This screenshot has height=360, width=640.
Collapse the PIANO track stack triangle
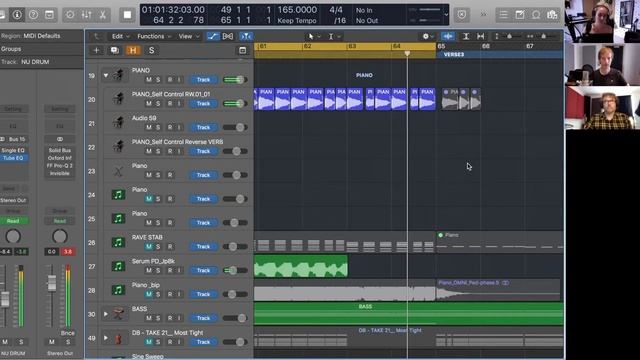pyautogui.click(x=106, y=76)
